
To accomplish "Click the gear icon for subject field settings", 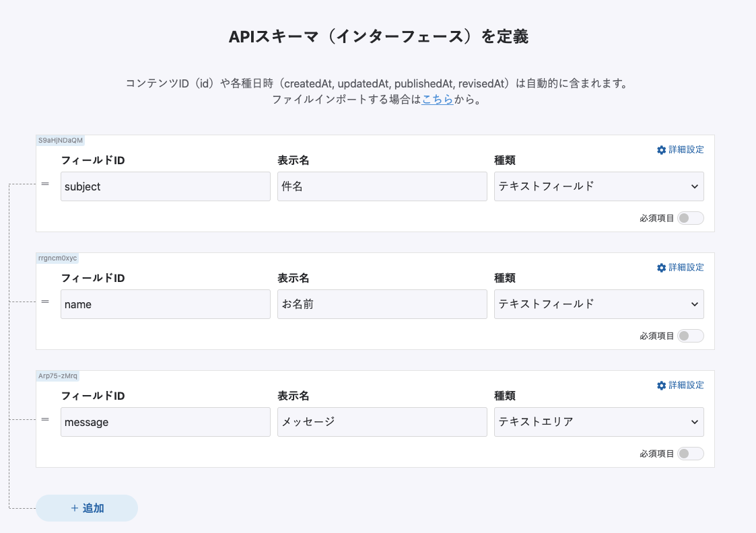I will (661, 150).
